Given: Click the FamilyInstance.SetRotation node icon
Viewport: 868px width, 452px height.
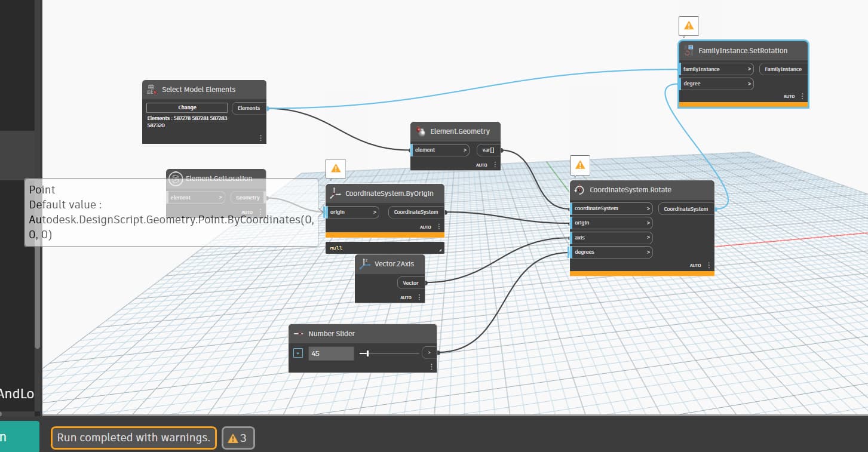Looking at the screenshot, I should point(689,51).
